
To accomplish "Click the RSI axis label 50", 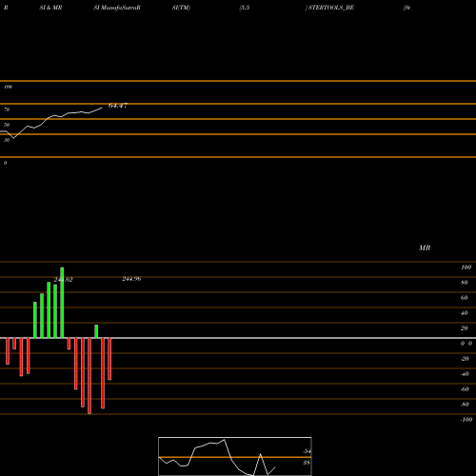I will point(7,125).
